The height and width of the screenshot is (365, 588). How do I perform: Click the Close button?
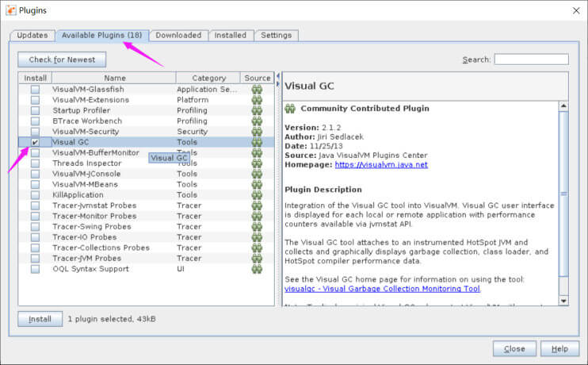[514, 349]
